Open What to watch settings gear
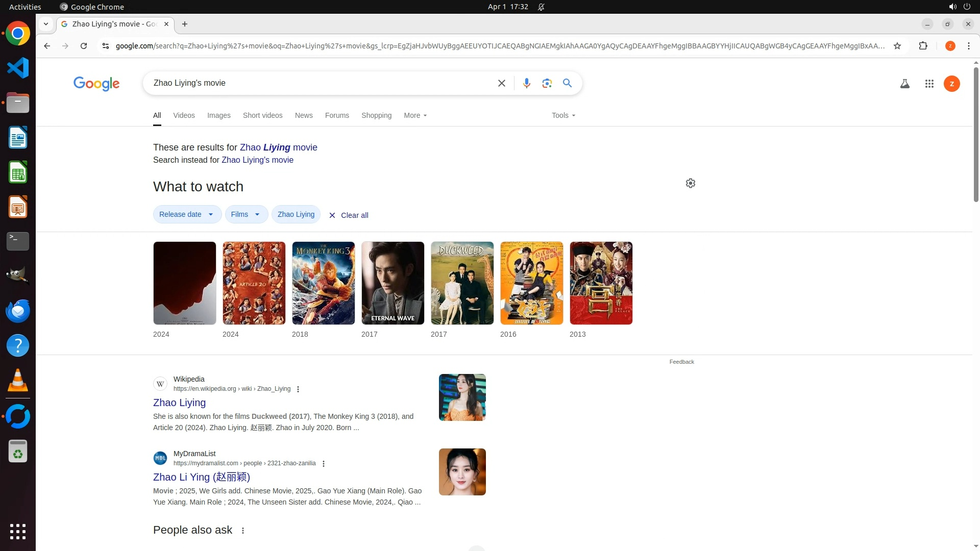The width and height of the screenshot is (980, 551). [690, 183]
